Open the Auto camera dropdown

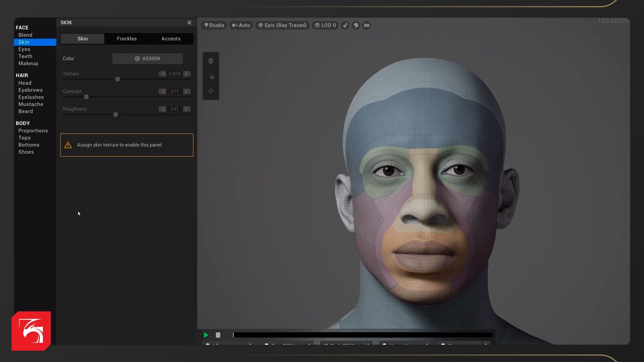241,25
